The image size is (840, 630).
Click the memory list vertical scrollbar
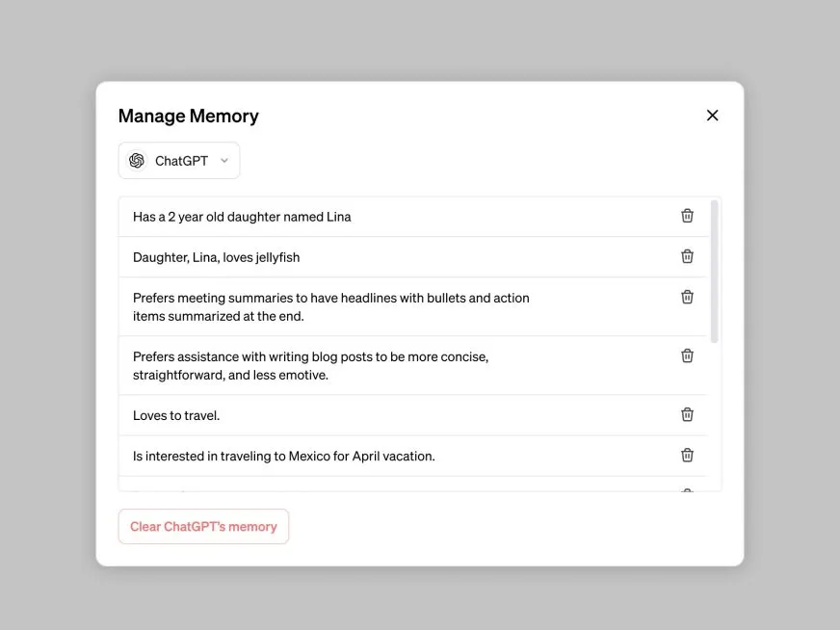coord(714,271)
